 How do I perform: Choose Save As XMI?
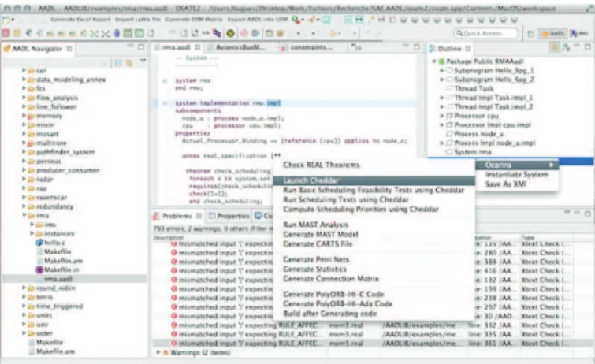(x=505, y=184)
